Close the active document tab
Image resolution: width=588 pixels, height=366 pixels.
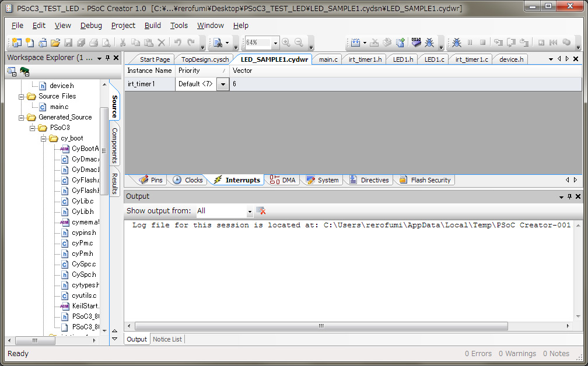[576, 59]
